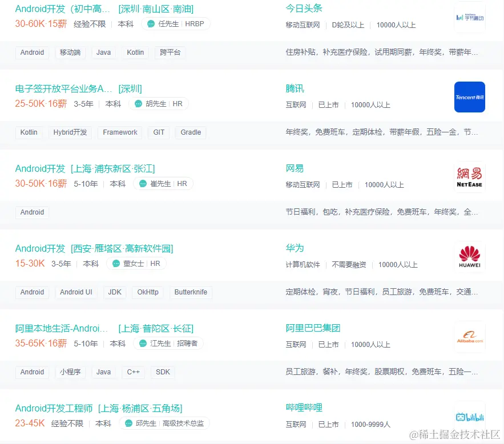Select the SDK skill tag
Screen dimensions: 504x444
pyautogui.click(x=163, y=372)
